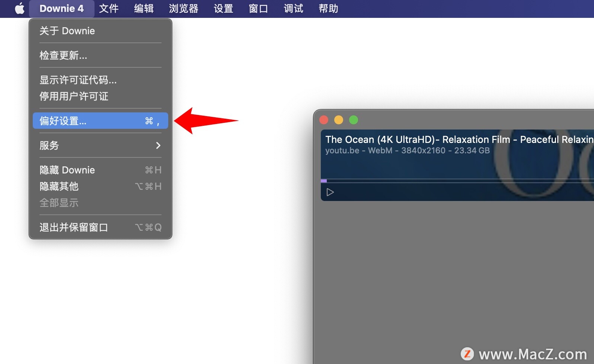The image size is (594, 364).
Task: Open the 编辑 menu
Action: click(144, 9)
